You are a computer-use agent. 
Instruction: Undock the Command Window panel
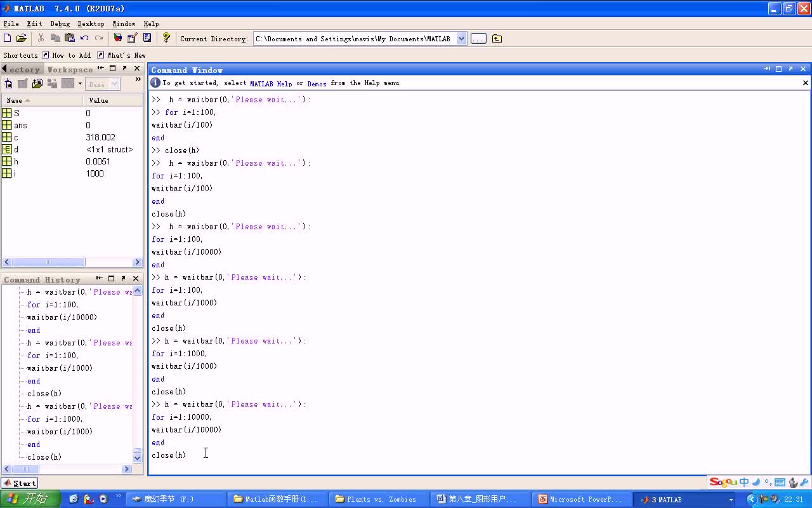click(790, 69)
